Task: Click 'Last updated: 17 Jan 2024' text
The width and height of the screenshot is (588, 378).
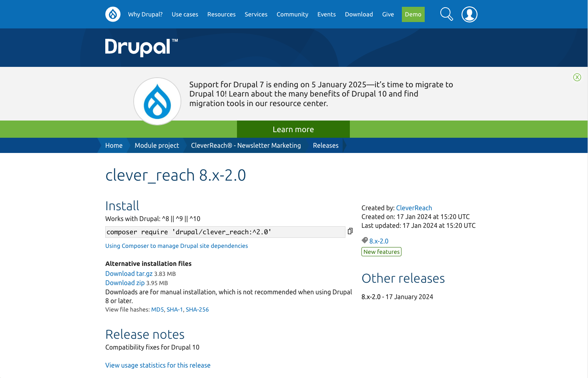Action: tap(418, 225)
